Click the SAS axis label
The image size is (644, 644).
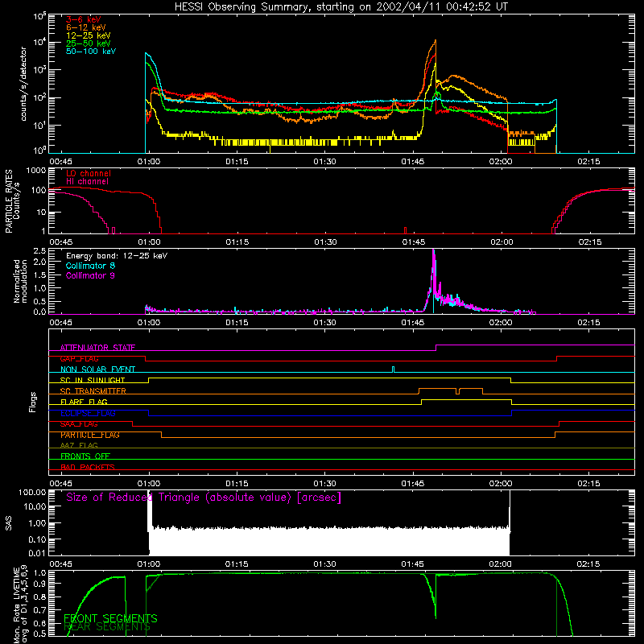coord(9,523)
